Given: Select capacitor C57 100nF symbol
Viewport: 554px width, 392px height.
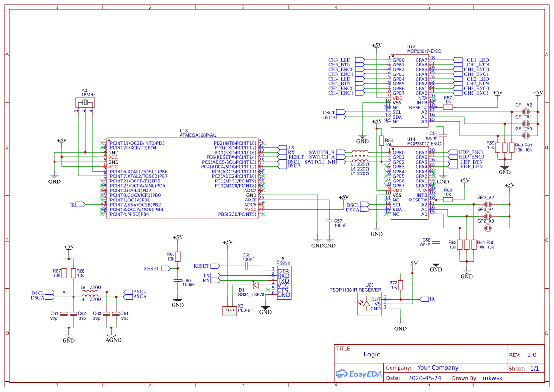Looking at the screenshot, I should tap(329, 221).
